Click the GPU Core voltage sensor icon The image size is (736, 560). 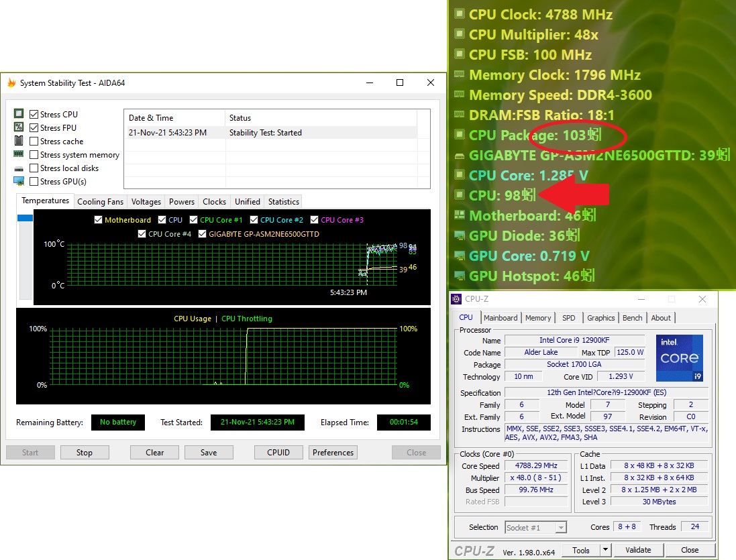pos(459,256)
